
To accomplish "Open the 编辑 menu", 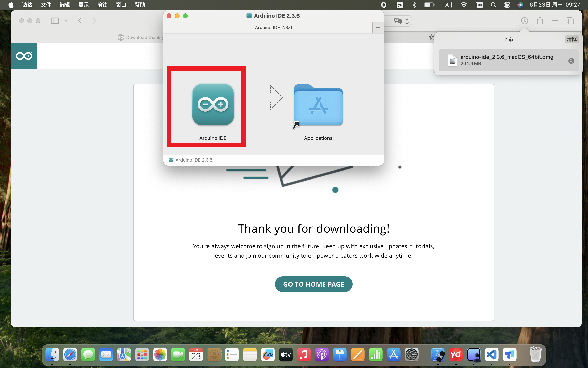I will click(65, 5).
